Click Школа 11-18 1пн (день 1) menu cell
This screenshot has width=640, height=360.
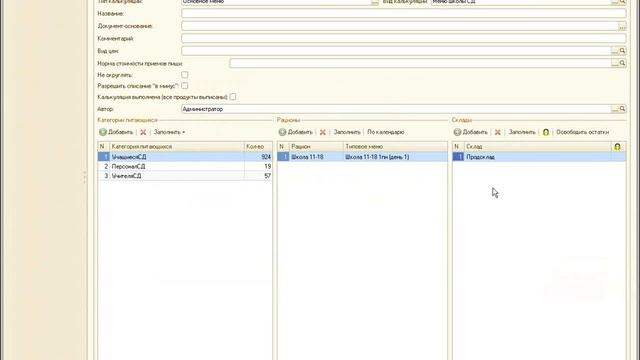pos(395,157)
